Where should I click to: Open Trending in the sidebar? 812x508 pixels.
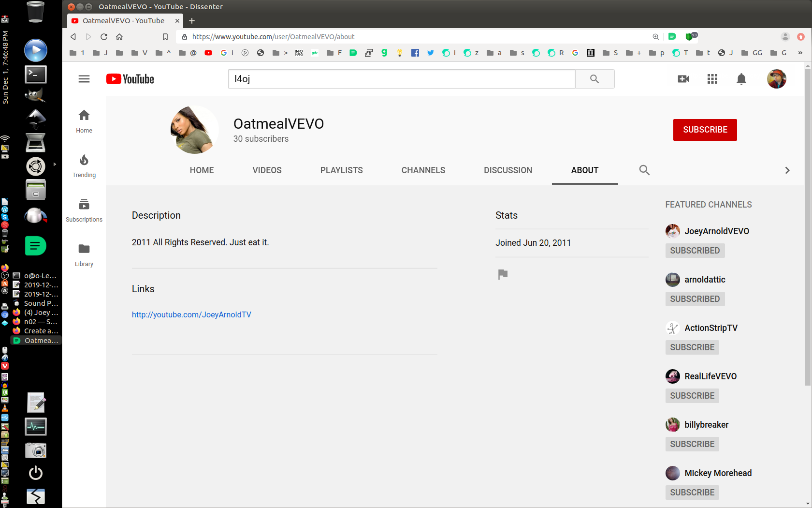click(84, 165)
